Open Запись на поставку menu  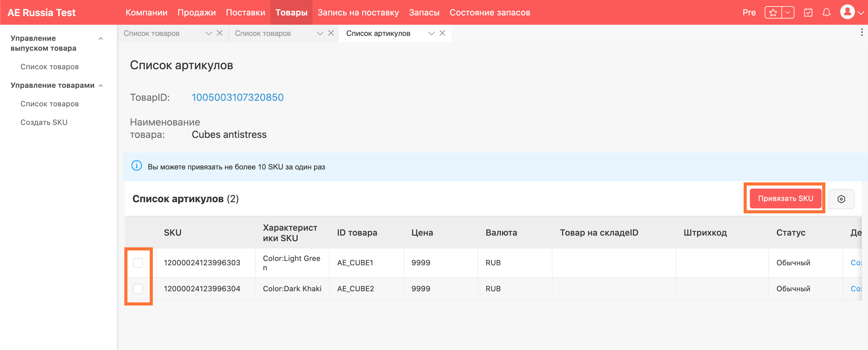point(358,12)
